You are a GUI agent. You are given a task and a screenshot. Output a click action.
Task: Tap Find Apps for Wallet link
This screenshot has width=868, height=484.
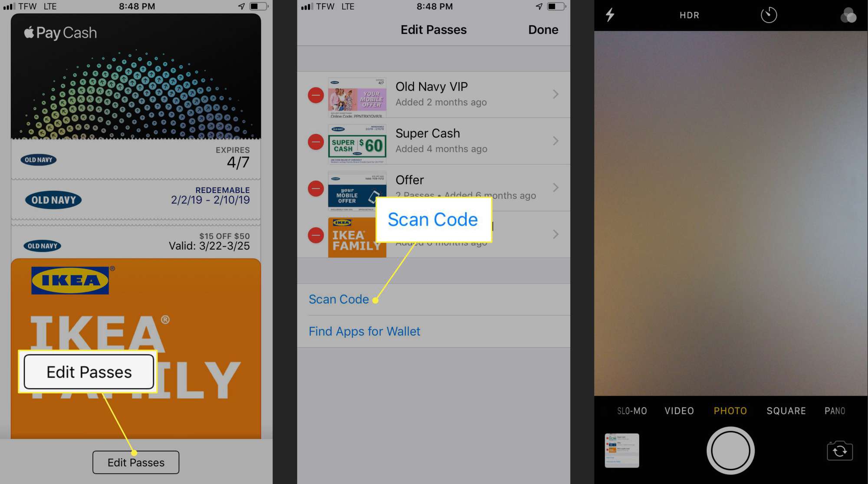click(365, 331)
